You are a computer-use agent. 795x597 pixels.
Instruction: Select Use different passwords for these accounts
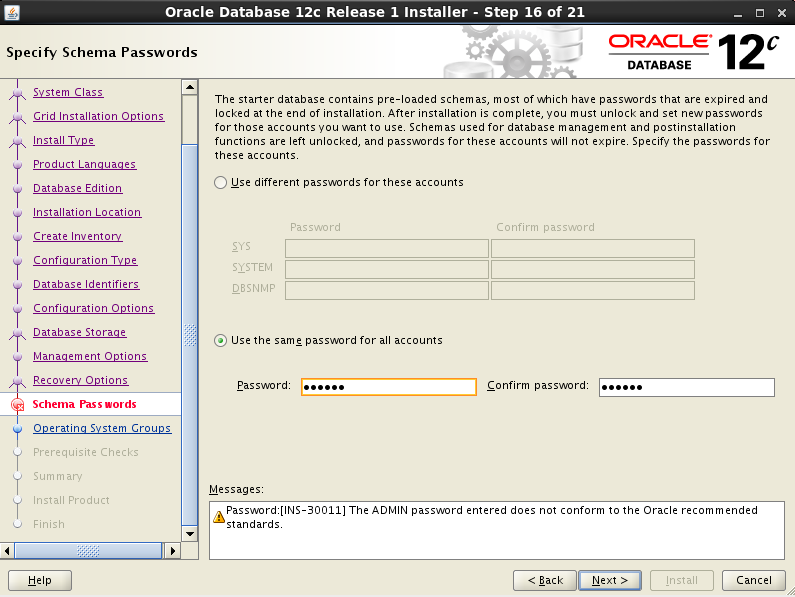pyautogui.click(x=220, y=183)
